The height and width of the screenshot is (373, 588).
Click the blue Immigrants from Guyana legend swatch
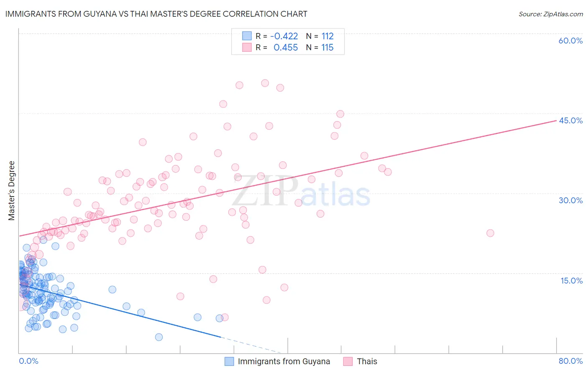[x=229, y=361]
